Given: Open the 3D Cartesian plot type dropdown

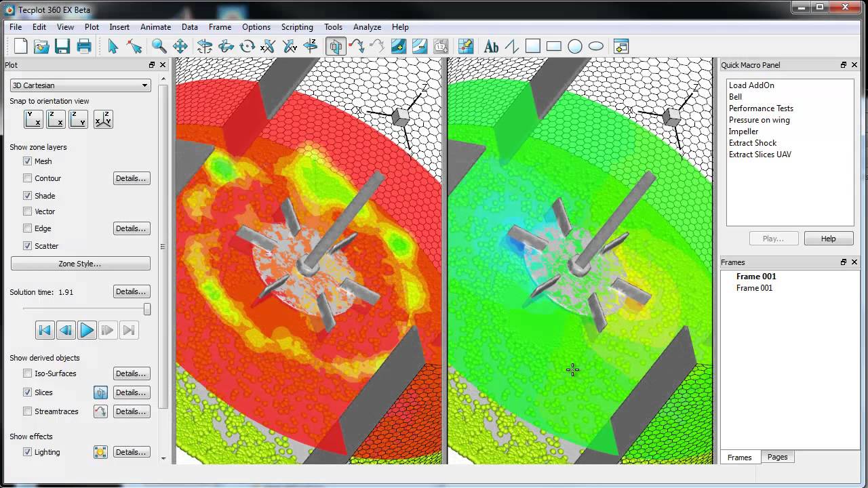Looking at the screenshot, I should point(80,85).
